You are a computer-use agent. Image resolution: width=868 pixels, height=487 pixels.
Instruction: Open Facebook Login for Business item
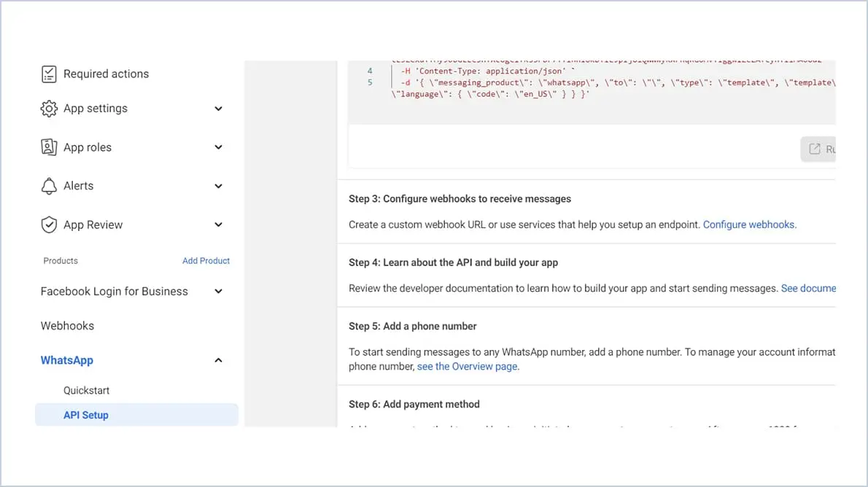pyautogui.click(x=114, y=291)
